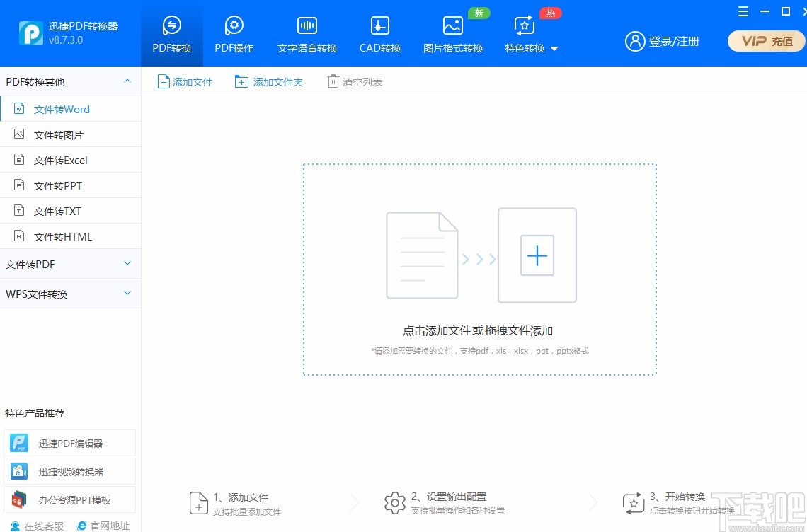Open the 办公资源PPT模板 product recommendation

click(x=70, y=499)
